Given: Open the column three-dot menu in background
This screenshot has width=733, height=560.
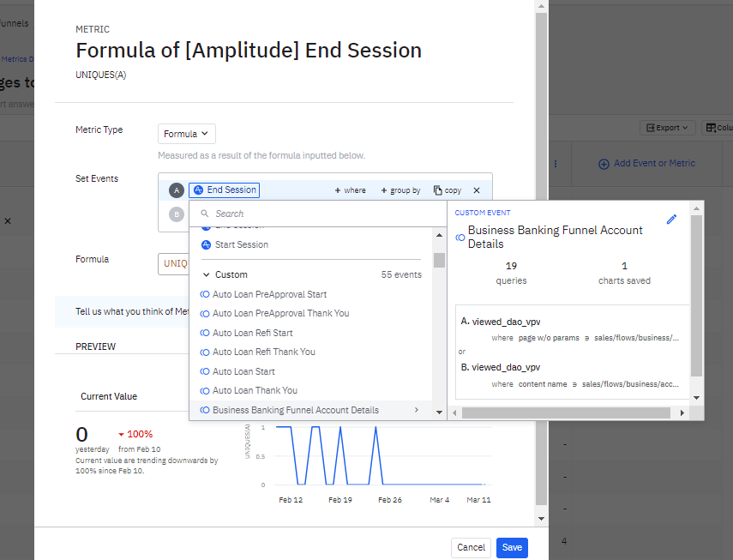Looking at the screenshot, I should (x=556, y=164).
